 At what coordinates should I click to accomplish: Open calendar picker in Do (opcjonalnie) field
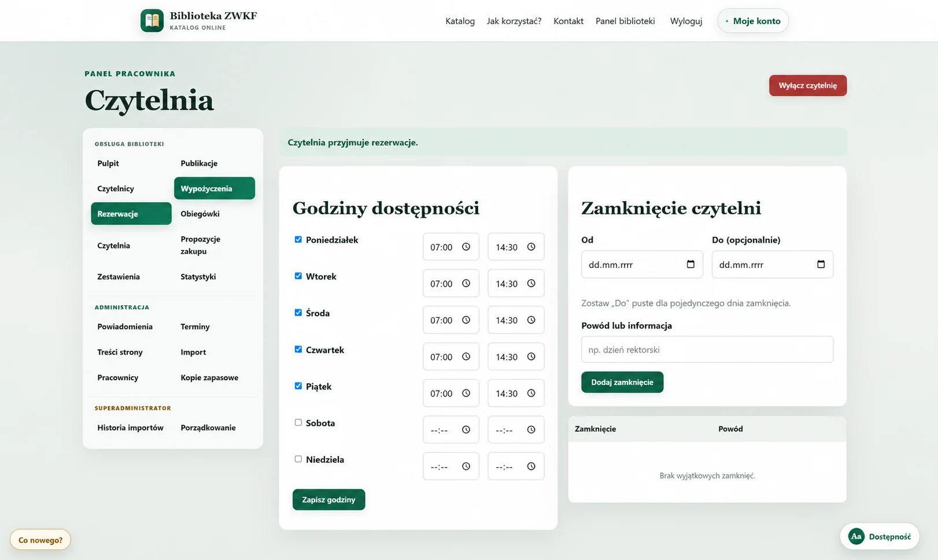pos(821,264)
